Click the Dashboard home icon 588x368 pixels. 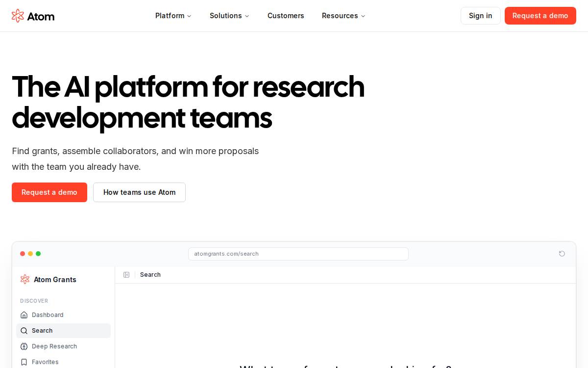click(x=24, y=315)
